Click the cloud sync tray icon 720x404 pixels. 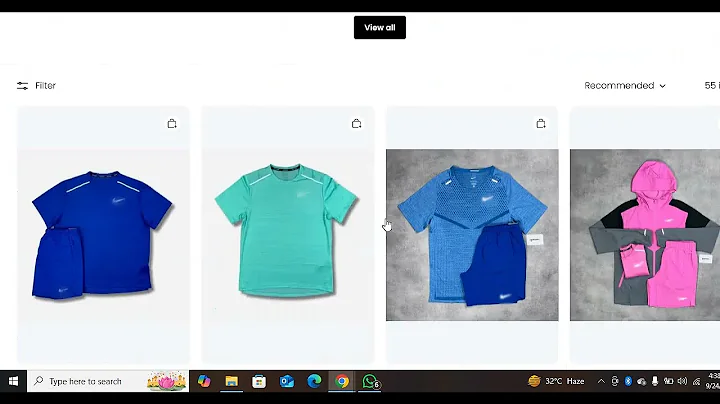click(x=641, y=382)
